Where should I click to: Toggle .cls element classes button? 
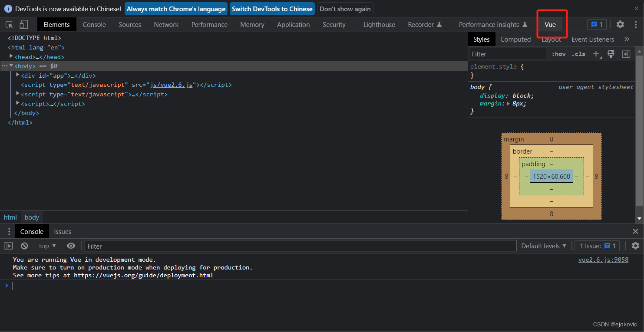[578, 54]
